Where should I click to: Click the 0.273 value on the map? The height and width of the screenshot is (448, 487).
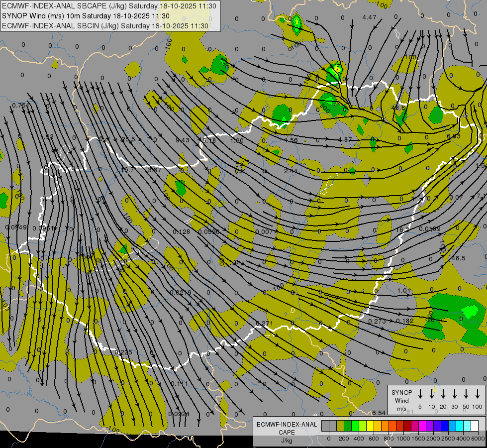pos(377,321)
